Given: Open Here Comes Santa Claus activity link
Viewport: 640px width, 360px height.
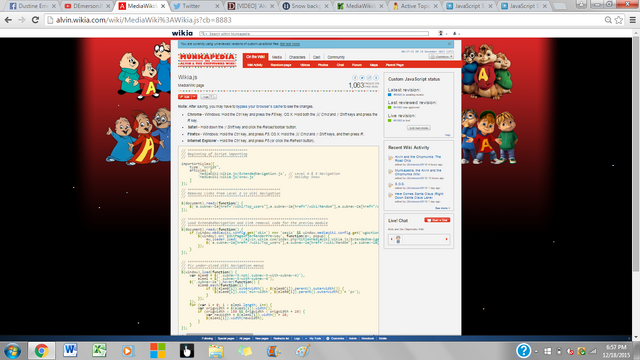Looking at the screenshot, I should (419, 196).
